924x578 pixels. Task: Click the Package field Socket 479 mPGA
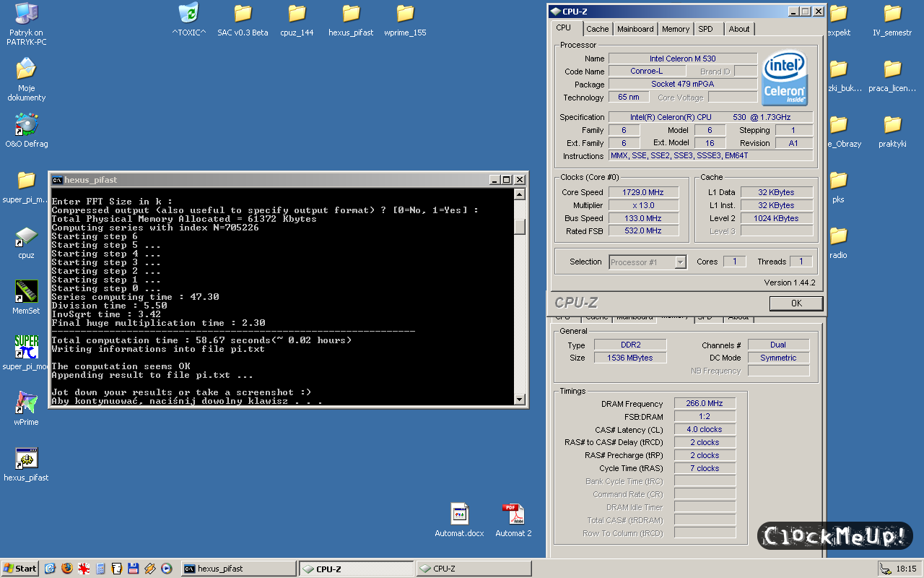click(682, 84)
